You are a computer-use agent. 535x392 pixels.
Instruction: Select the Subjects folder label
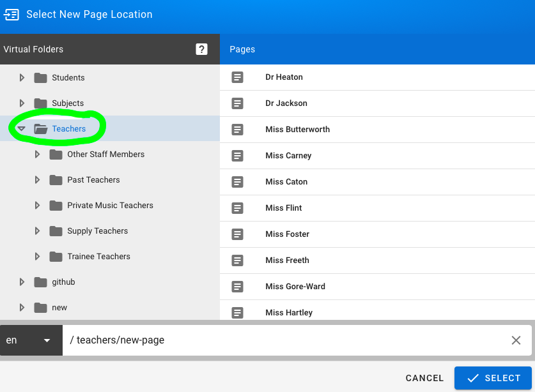(x=68, y=103)
